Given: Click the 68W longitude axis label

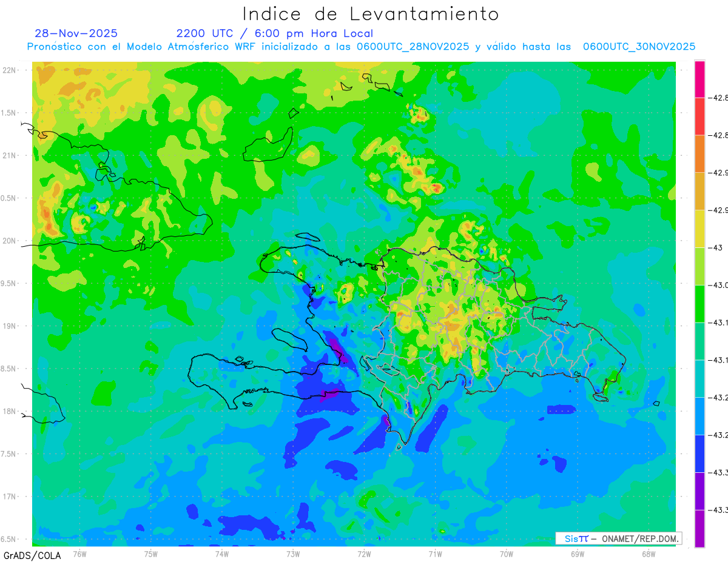Looking at the screenshot, I should coord(648,554).
